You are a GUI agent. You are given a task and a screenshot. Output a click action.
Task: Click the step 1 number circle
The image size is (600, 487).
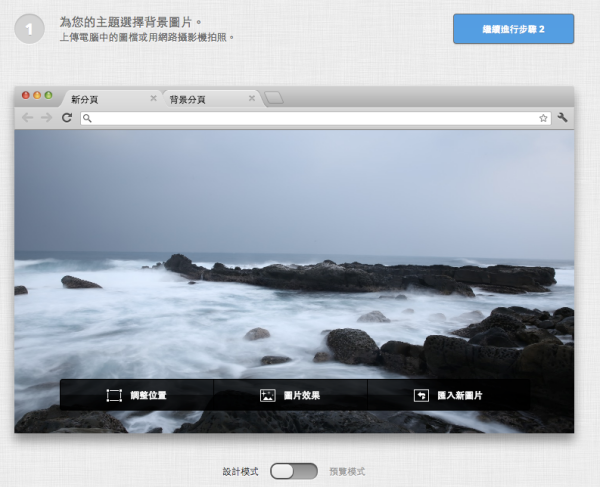coord(29,29)
